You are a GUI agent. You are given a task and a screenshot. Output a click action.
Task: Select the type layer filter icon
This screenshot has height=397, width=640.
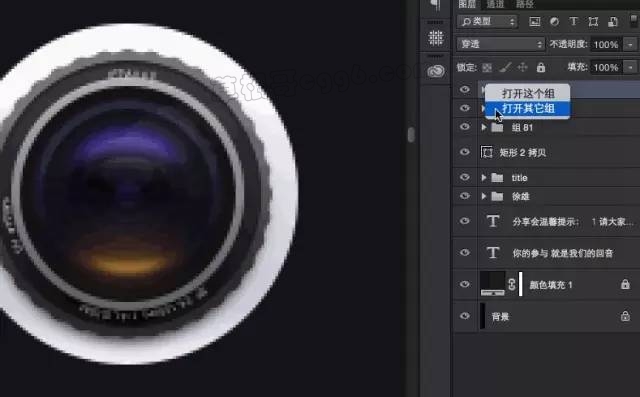click(573, 22)
